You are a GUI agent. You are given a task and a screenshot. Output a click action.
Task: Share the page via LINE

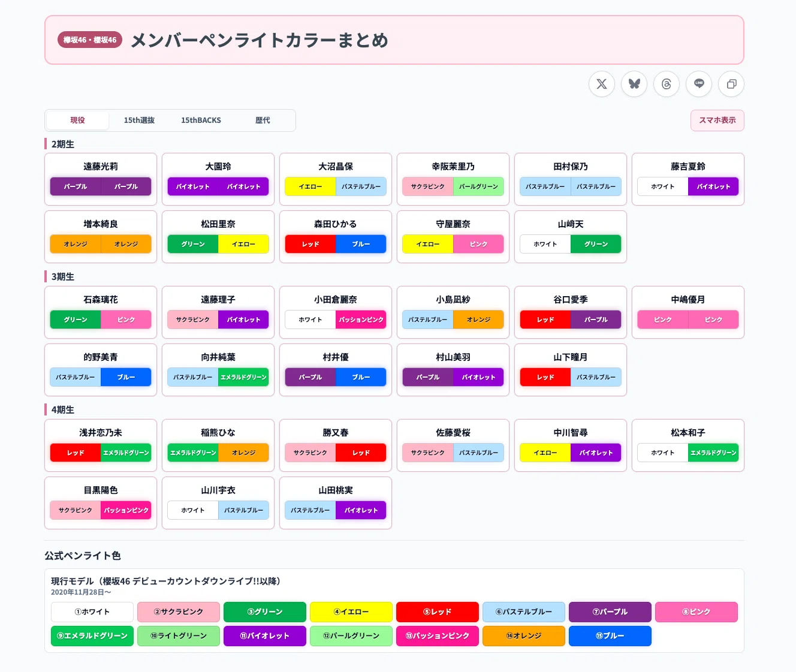(x=699, y=84)
